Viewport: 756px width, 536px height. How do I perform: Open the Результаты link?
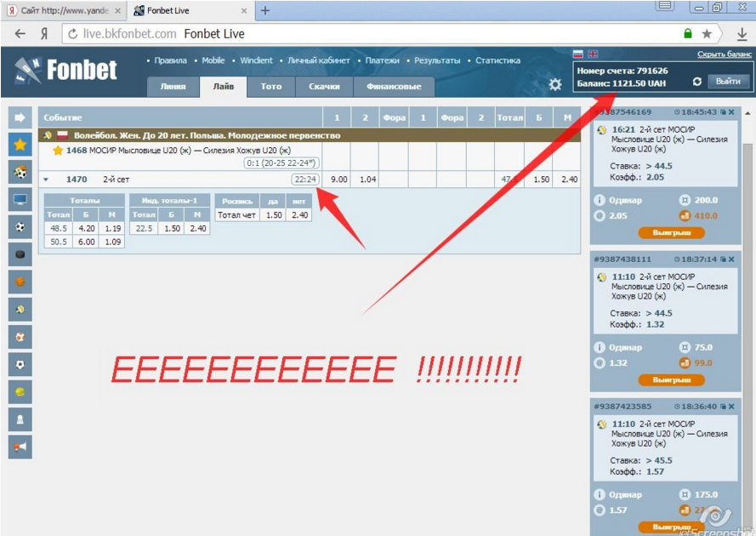(437, 60)
